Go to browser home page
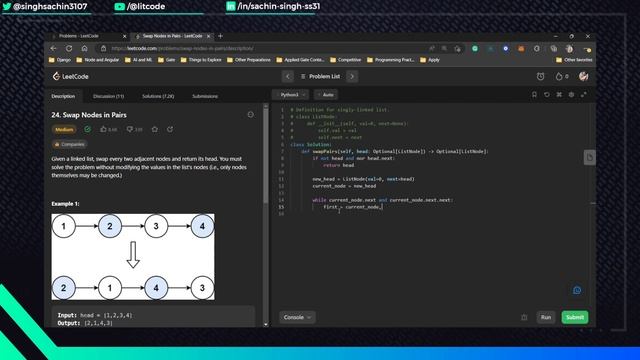 pos(84,48)
